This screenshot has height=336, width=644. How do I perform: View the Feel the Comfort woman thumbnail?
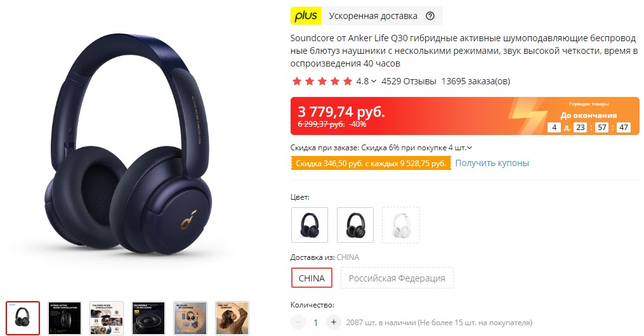click(x=232, y=318)
